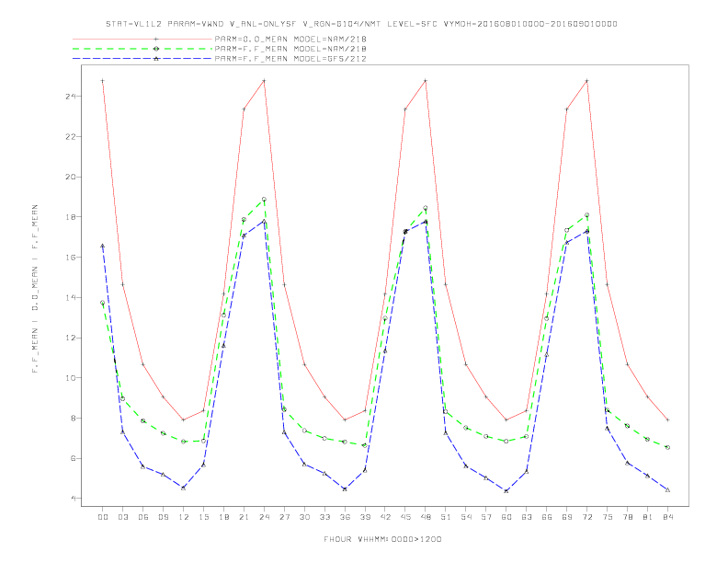The height and width of the screenshot is (563, 728).
Task: Click x-axis tick label 84
Action: [667, 517]
